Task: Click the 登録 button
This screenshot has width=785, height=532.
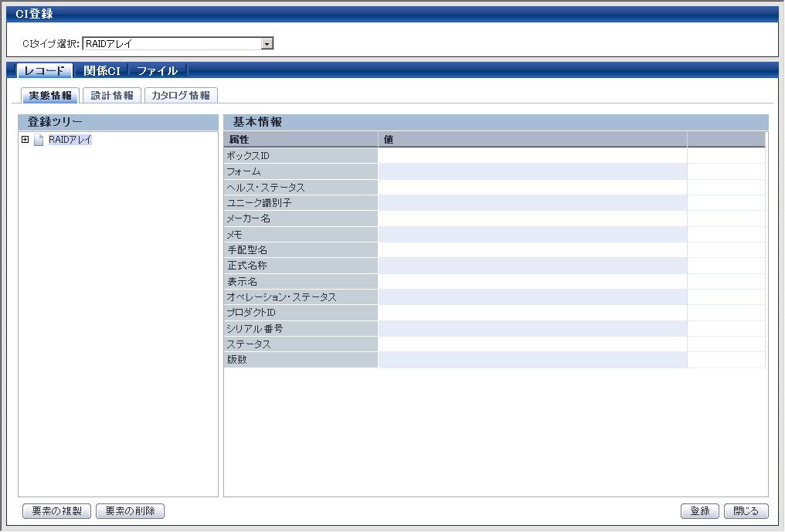Action: (x=699, y=511)
